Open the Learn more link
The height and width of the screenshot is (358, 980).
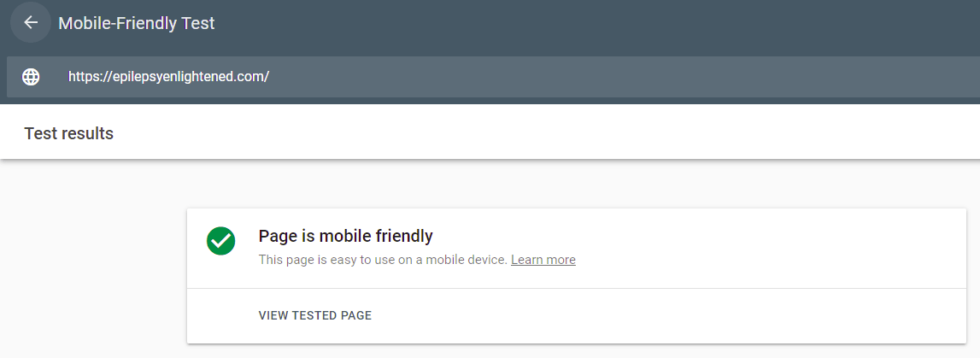[x=543, y=260]
